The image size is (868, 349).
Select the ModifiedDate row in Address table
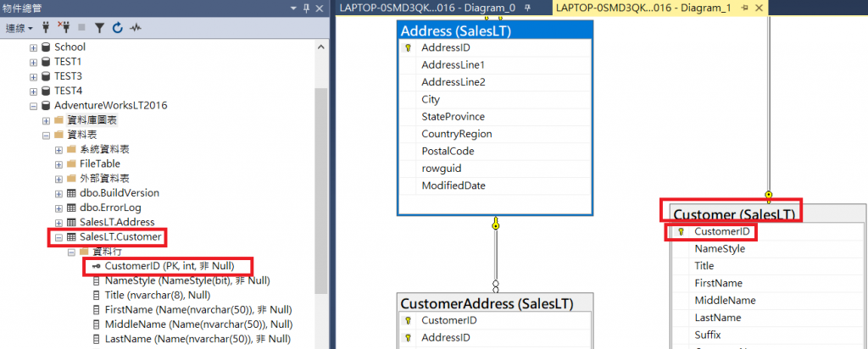coord(495,186)
